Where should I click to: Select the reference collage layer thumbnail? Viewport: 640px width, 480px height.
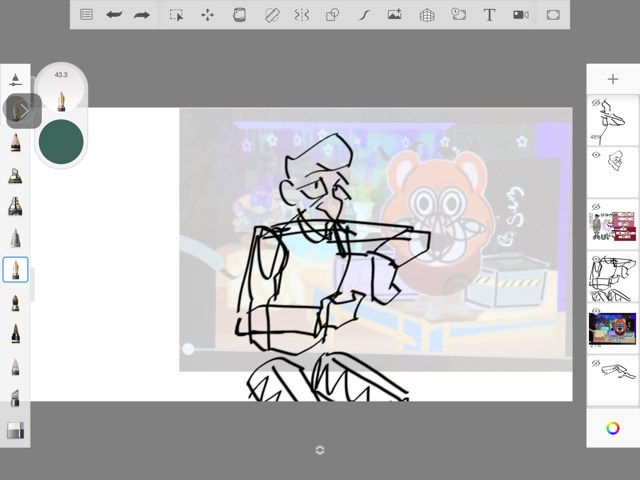(613, 224)
